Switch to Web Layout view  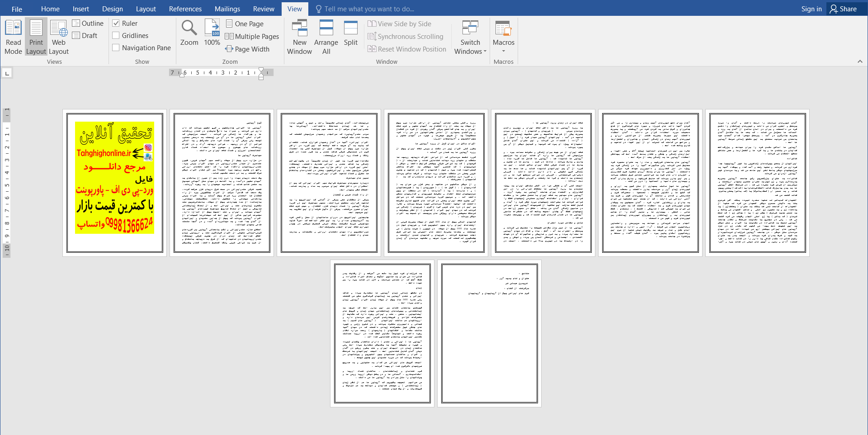point(59,37)
